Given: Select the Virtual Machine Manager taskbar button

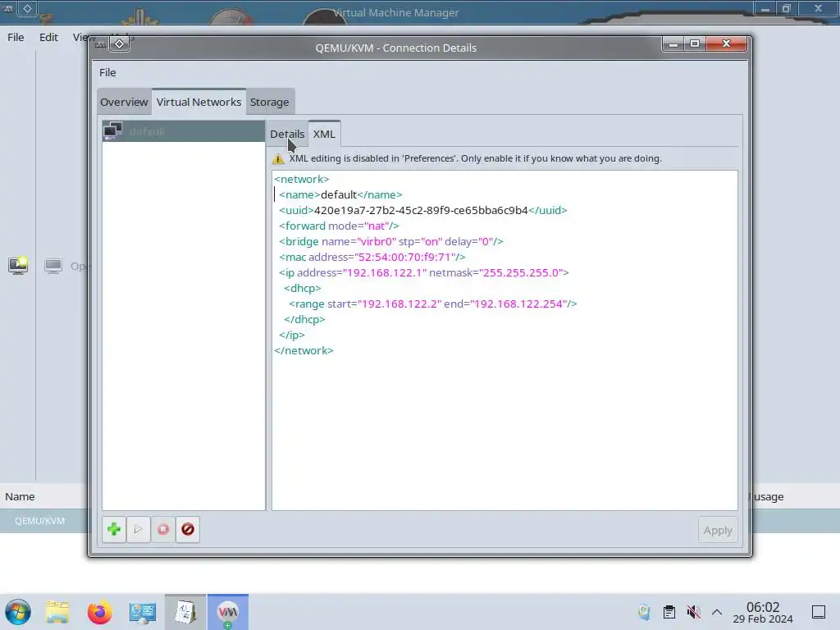Looking at the screenshot, I should 228,612.
